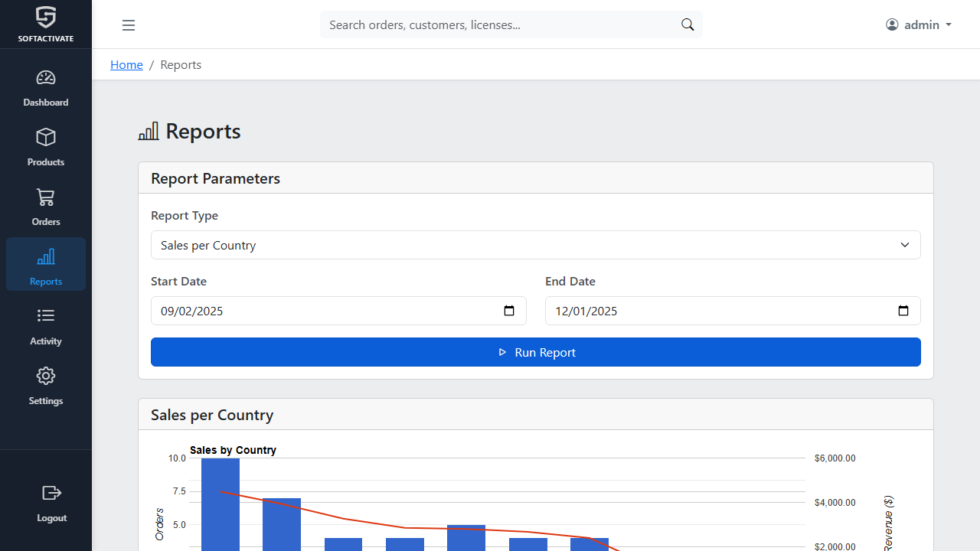Open Activity via list icon
The image size is (980, 551).
[x=46, y=316]
